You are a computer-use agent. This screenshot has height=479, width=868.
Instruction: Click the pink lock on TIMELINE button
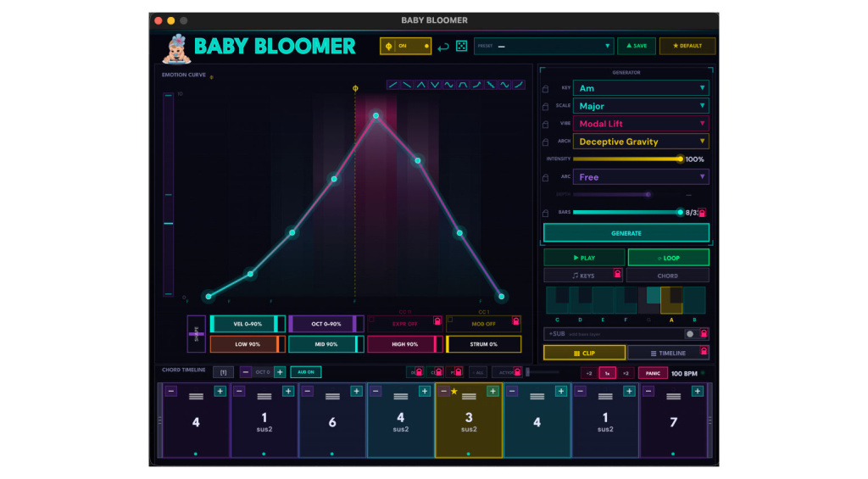704,350
